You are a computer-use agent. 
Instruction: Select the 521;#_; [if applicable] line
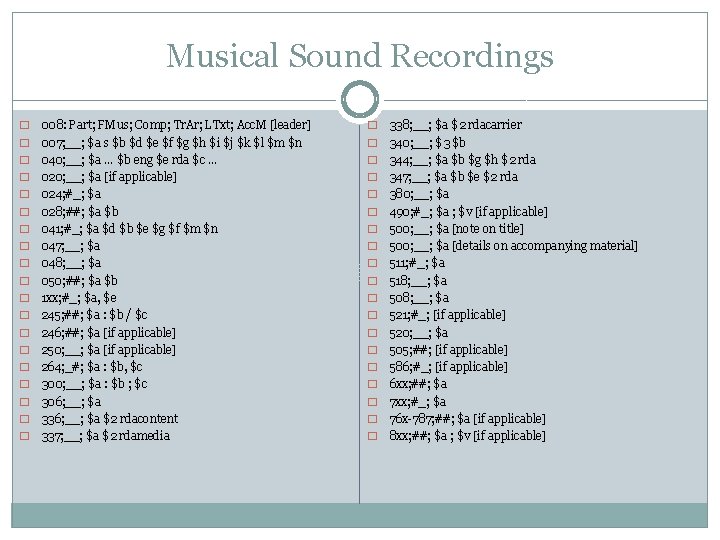(448, 315)
